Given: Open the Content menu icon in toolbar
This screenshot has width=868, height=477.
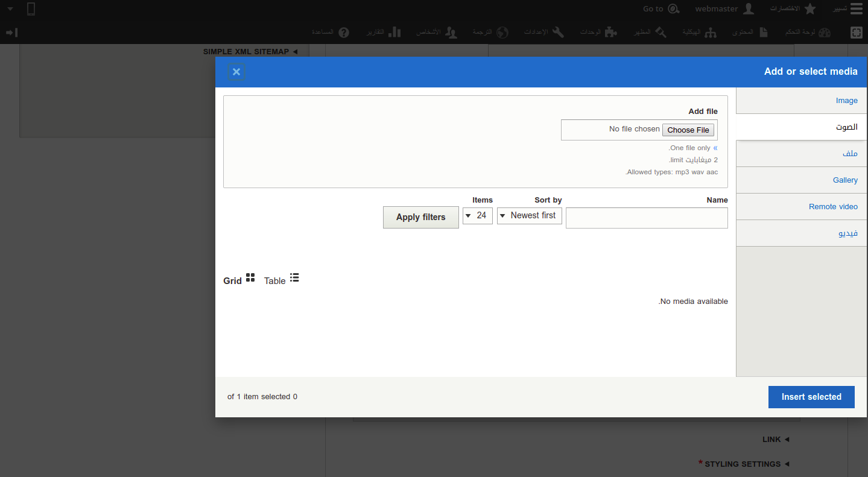Looking at the screenshot, I should (x=763, y=33).
